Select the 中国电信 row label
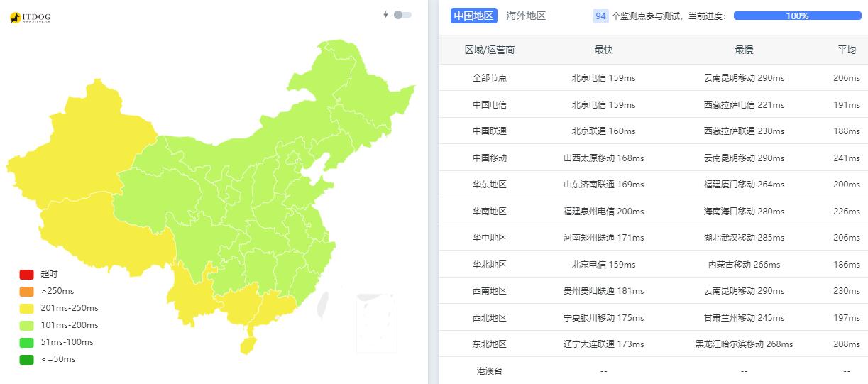 [490, 104]
